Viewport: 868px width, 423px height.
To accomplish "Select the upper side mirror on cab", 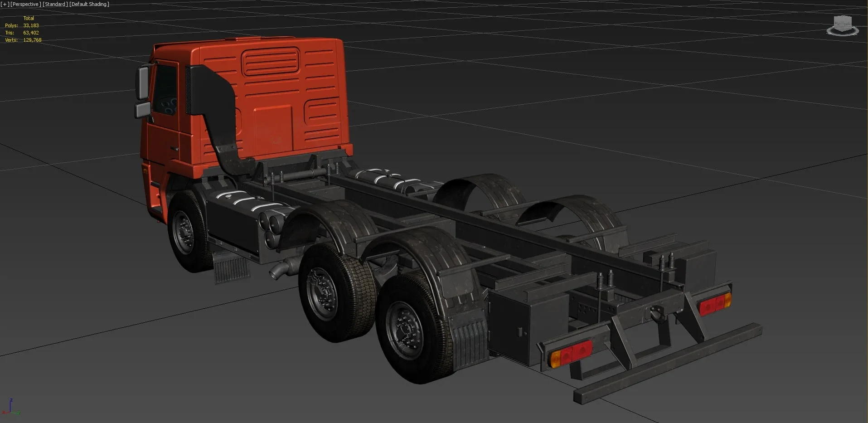I will click(x=144, y=83).
